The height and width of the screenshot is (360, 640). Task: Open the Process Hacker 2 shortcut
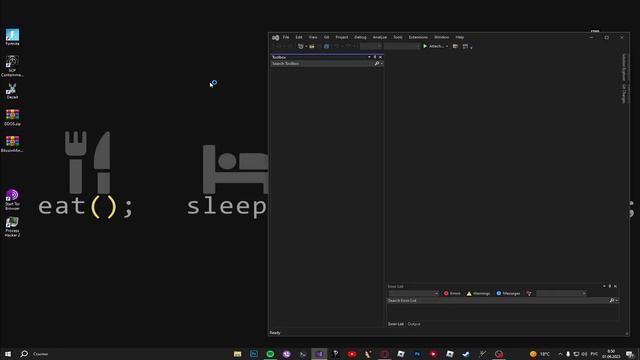pyautogui.click(x=12, y=227)
